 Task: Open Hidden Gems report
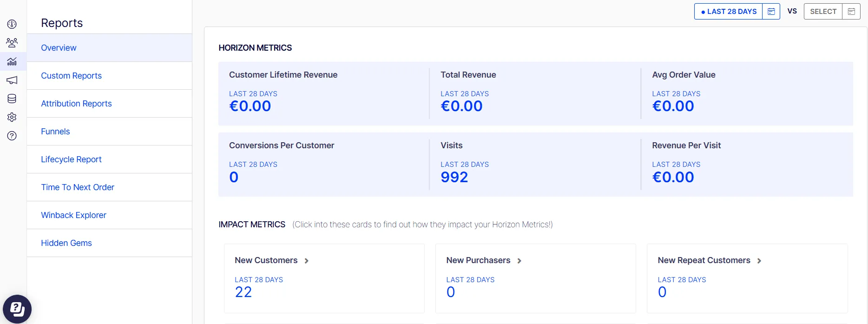(110, 243)
